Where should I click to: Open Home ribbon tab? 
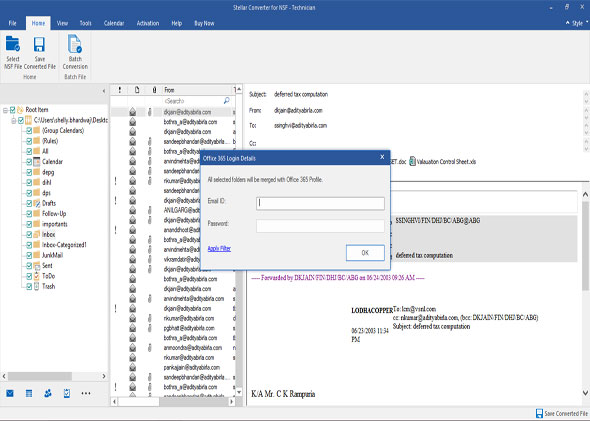[38, 23]
